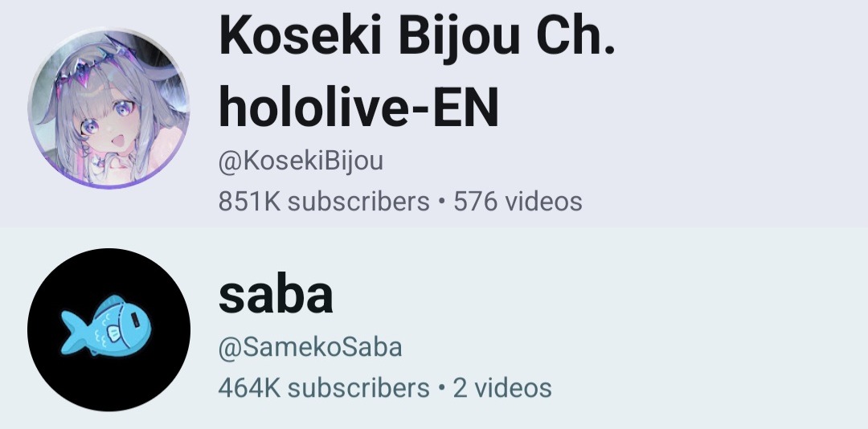Image resolution: width=868 pixels, height=429 pixels.
Task: Select the "Koseki Bijou Ch." title text
Action: coord(417,36)
